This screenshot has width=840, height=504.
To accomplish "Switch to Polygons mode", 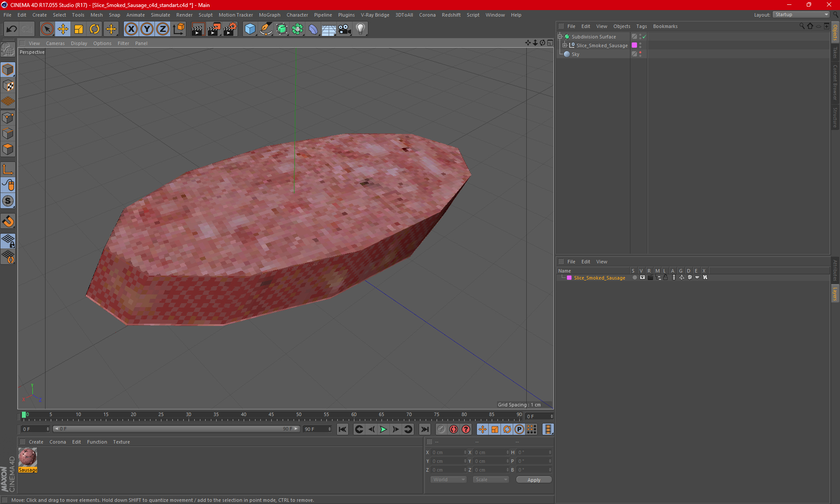I will click(8, 149).
